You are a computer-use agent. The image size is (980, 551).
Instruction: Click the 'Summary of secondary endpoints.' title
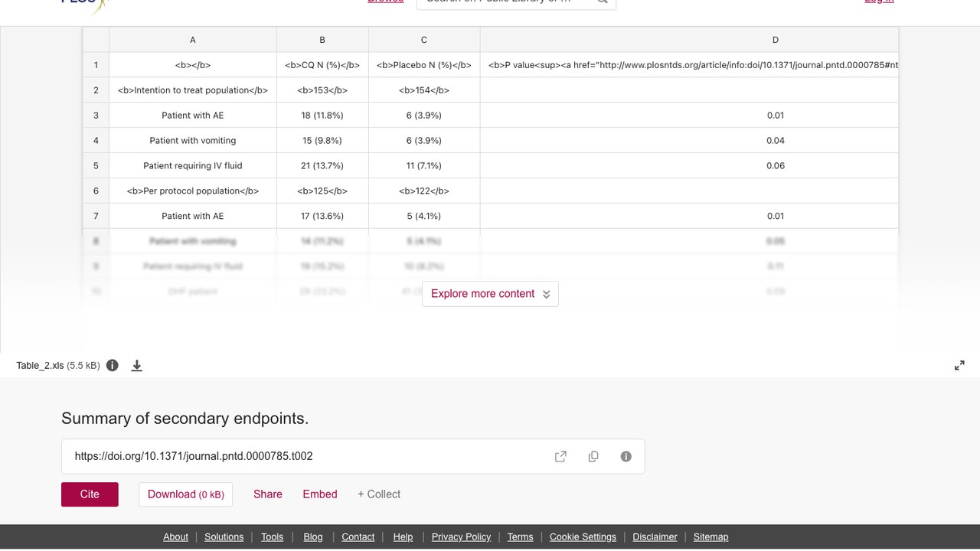185,419
